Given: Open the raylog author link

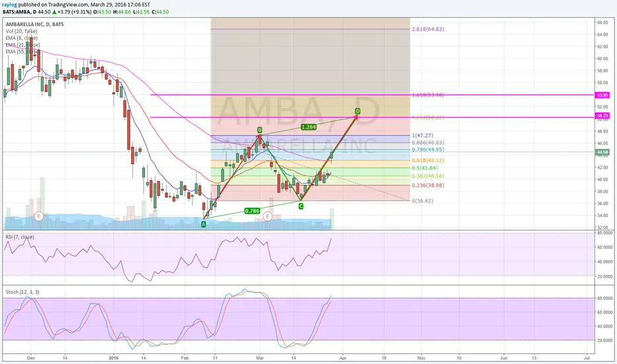Looking at the screenshot, I should tap(10, 5).
